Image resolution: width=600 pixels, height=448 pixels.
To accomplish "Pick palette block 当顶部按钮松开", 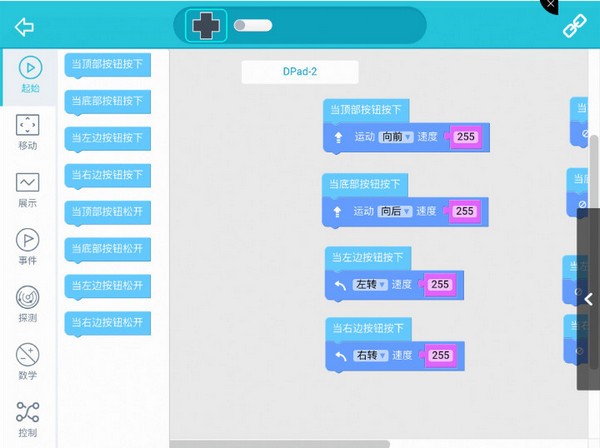I will click(x=108, y=212).
